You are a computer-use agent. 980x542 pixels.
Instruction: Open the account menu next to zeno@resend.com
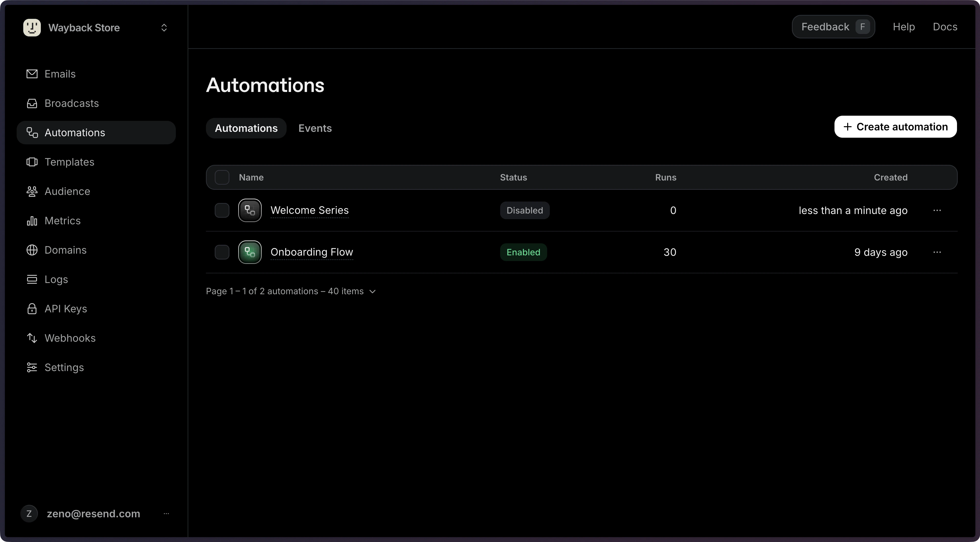pos(166,513)
